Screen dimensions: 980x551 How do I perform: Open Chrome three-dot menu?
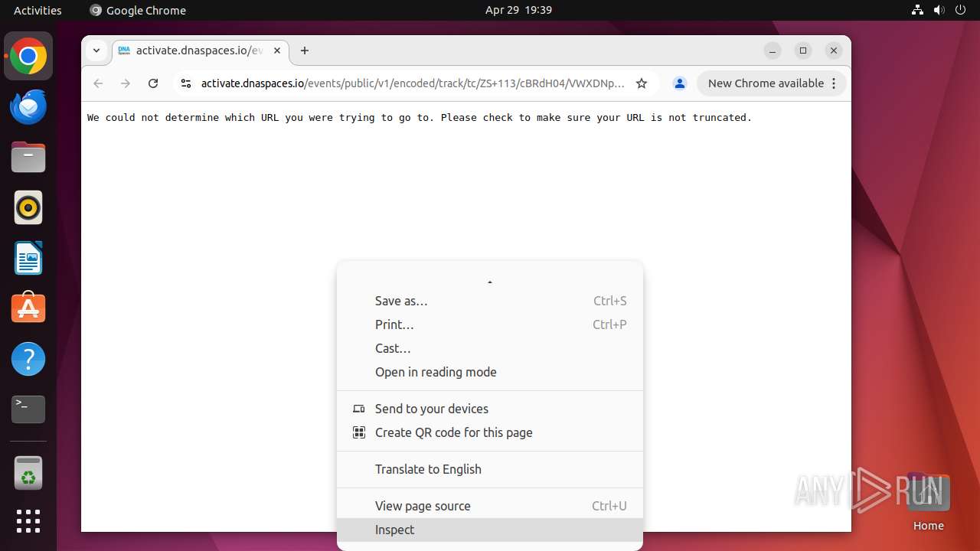[834, 83]
